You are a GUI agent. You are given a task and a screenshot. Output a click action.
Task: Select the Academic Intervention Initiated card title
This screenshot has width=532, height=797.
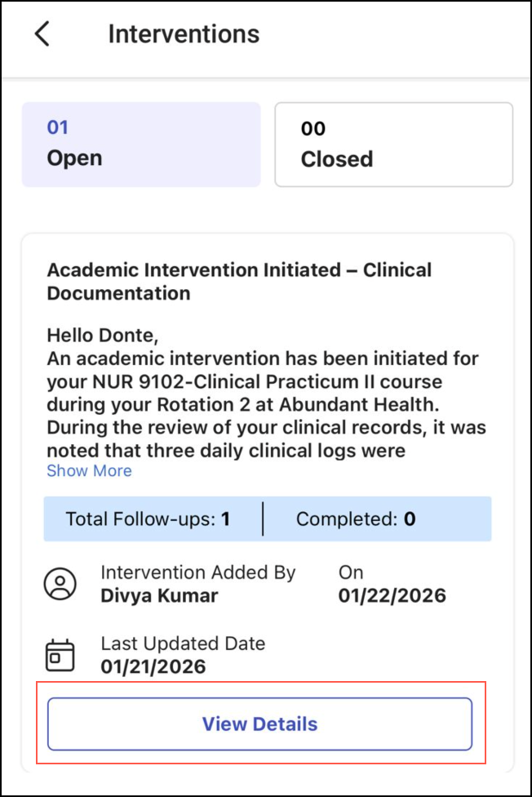(x=239, y=281)
